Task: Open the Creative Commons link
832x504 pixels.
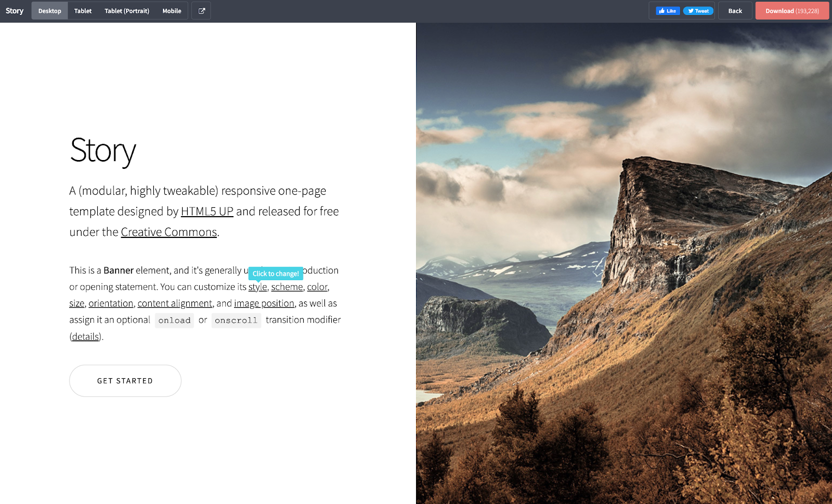Action: point(168,232)
